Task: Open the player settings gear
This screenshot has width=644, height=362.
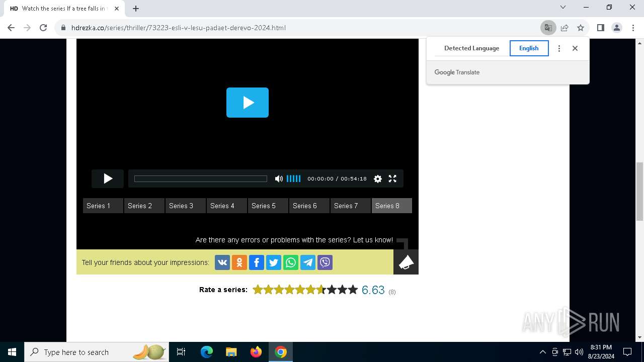Action: 378,178
